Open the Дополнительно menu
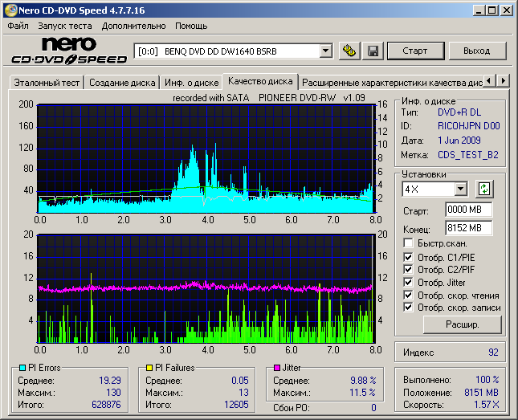This screenshot has height=420, width=518. tap(133, 26)
